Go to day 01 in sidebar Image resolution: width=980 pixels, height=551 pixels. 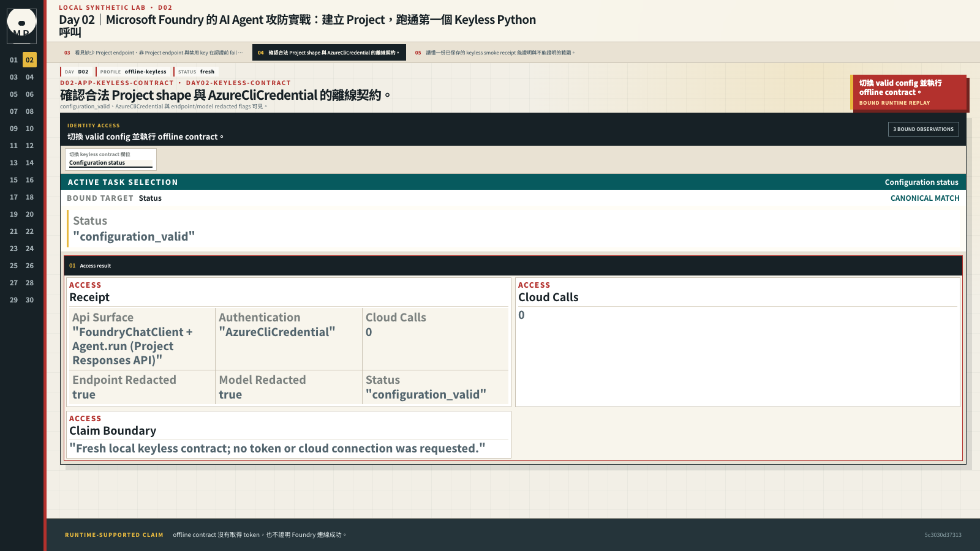[13, 60]
